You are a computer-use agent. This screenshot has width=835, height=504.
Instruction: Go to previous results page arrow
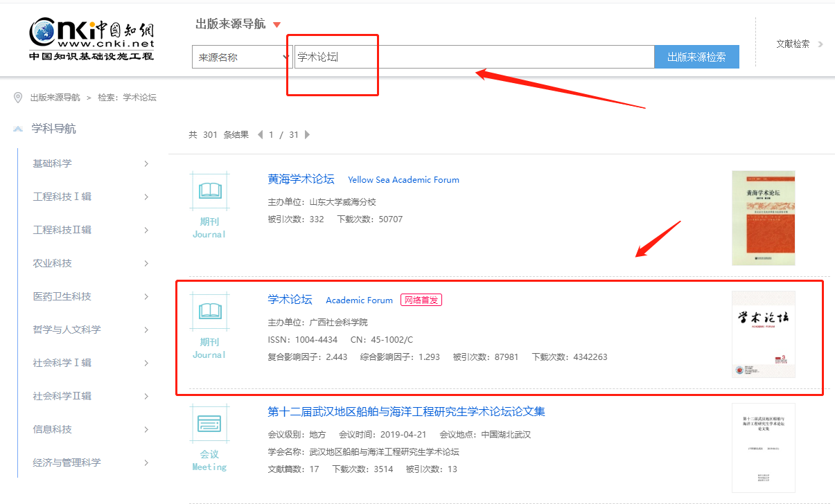click(x=261, y=134)
